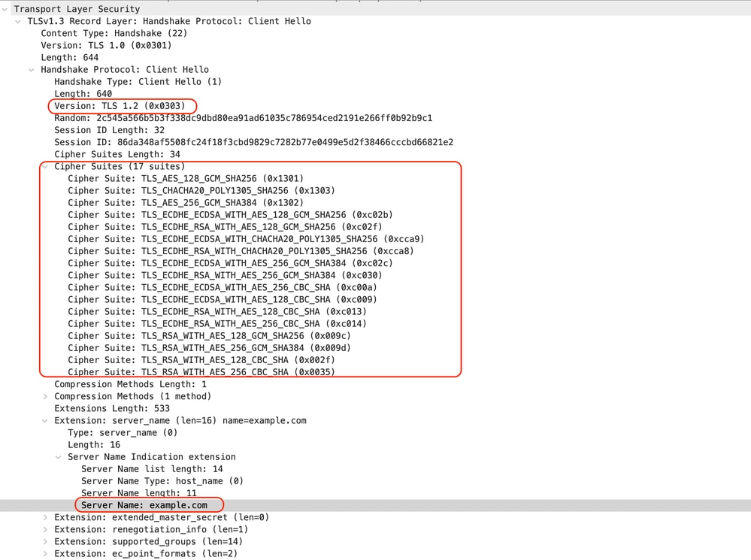Select cipher suite TLS_AES_256_GCM_SHA384 (0x1302)
Image resolution: width=751 pixels, height=560 pixels.
[186, 203]
